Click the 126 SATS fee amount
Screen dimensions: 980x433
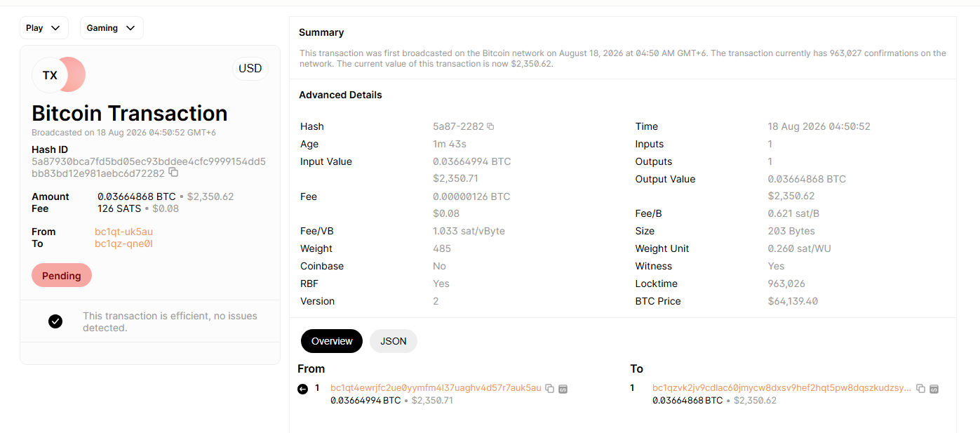(119, 208)
